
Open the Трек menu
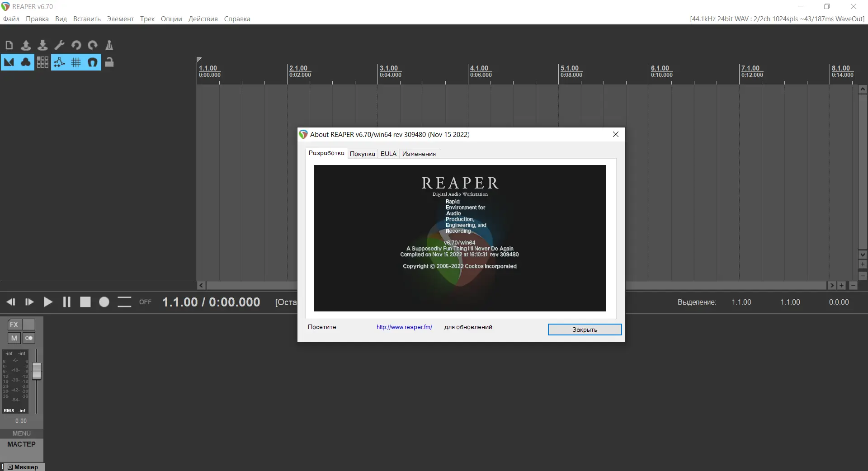[147, 19]
